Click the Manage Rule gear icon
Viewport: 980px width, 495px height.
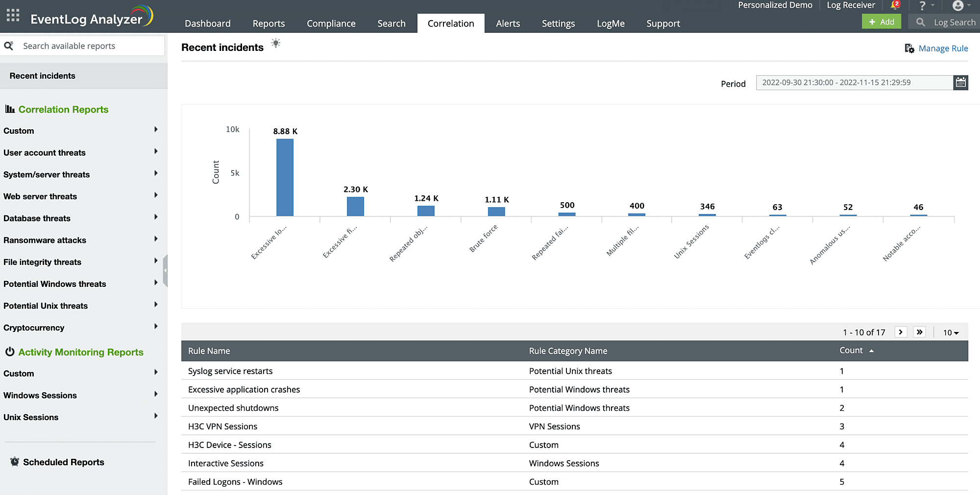pyautogui.click(x=909, y=48)
